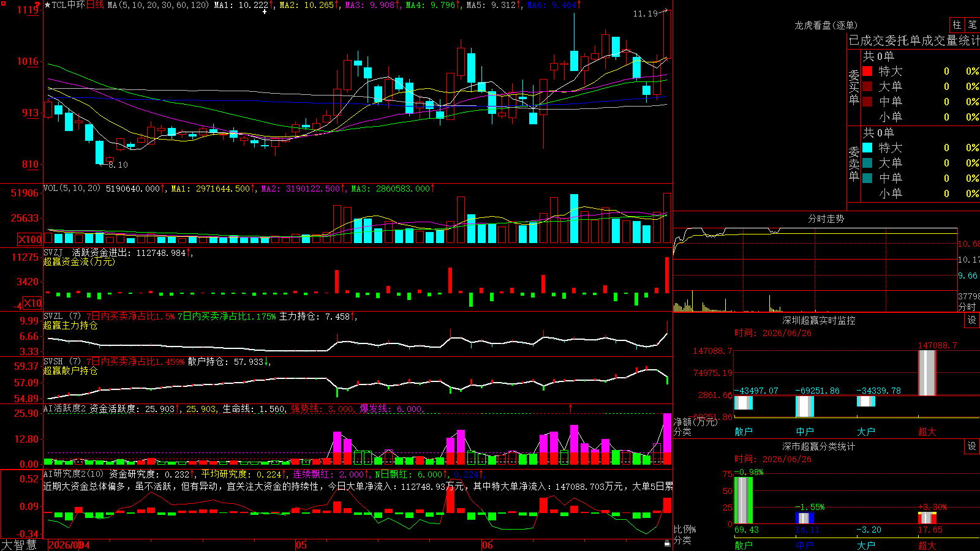The width and height of the screenshot is (980, 551).
Task: Click the blue 中户 label in 深市超赢分类统计
Action: pos(805,545)
